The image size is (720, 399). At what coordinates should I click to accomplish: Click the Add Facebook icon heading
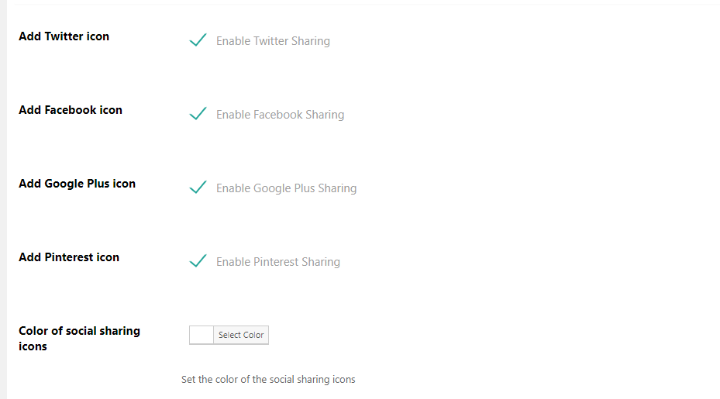coord(70,110)
